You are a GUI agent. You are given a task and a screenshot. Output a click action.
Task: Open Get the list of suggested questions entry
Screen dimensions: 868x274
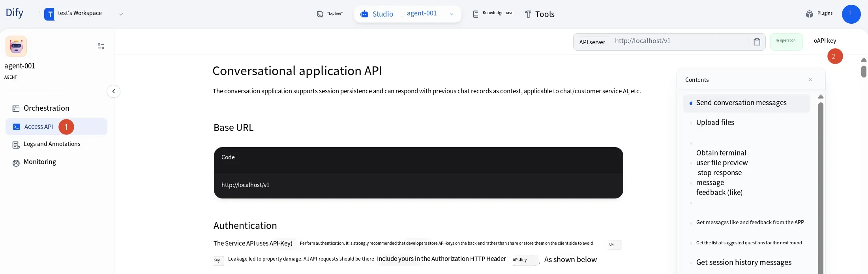coord(749,243)
